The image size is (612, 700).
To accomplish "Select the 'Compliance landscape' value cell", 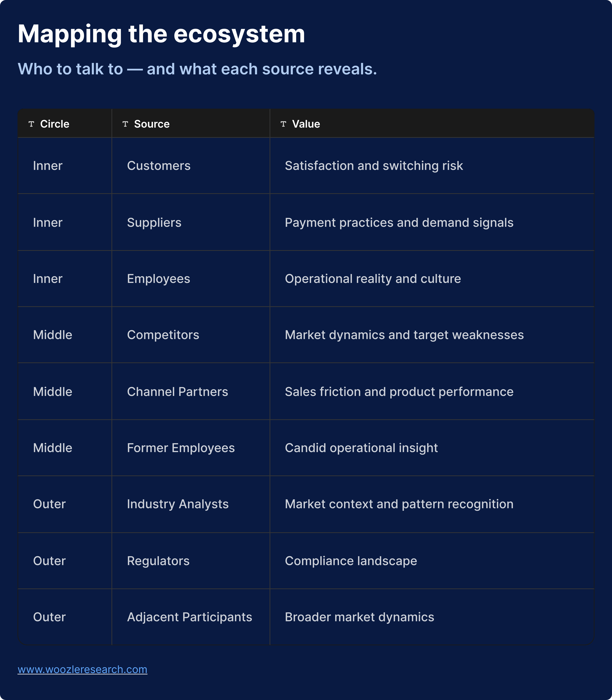I will pyautogui.click(x=351, y=561).
